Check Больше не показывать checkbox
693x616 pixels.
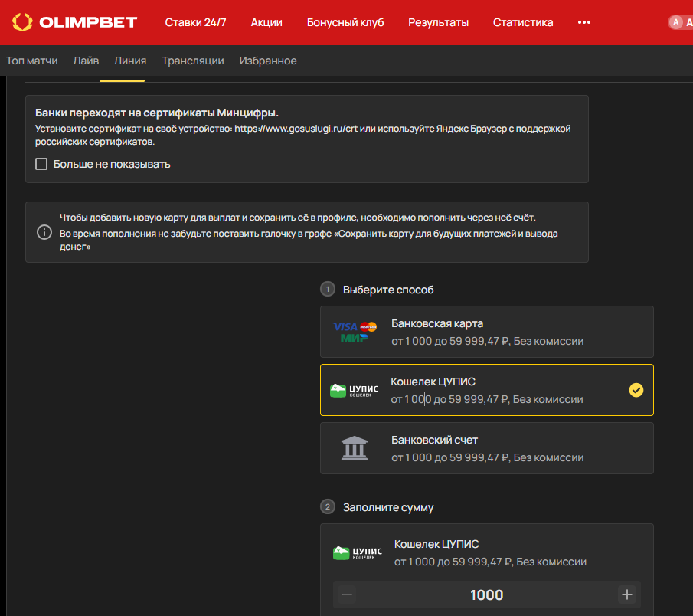click(41, 164)
